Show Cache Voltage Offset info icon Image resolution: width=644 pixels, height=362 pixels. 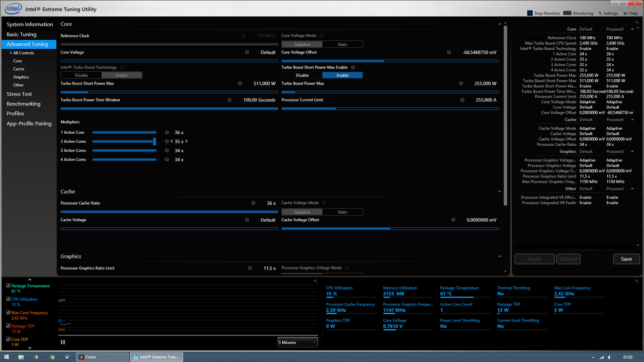[x=453, y=220]
